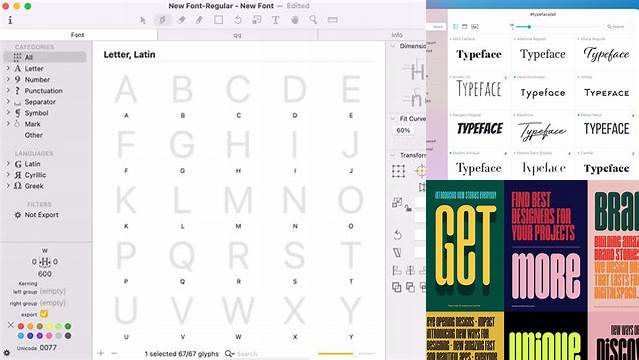Pick the Rectangle primitive tool
The width and height of the screenshot is (639, 360).
click(218, 20)
